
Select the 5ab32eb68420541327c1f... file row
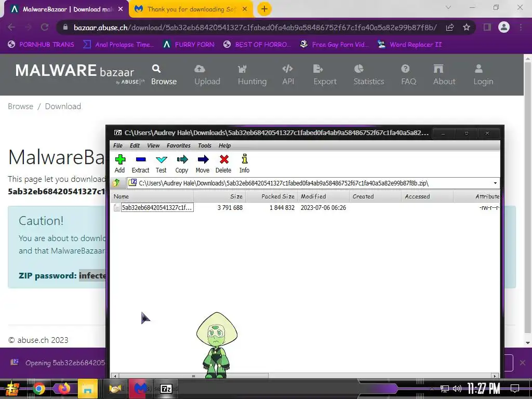click(305, 208)
